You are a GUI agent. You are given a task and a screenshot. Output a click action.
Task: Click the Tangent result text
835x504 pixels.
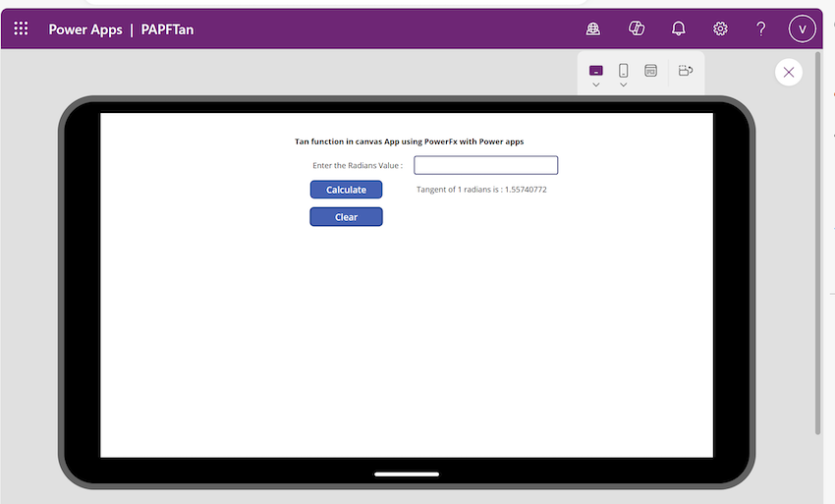[481, 190]
